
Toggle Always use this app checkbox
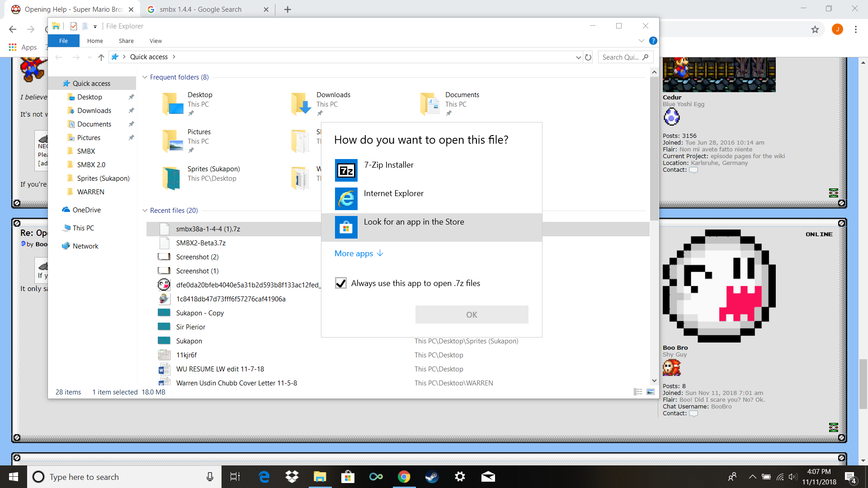pyautogui.click(x=341, y=283)
